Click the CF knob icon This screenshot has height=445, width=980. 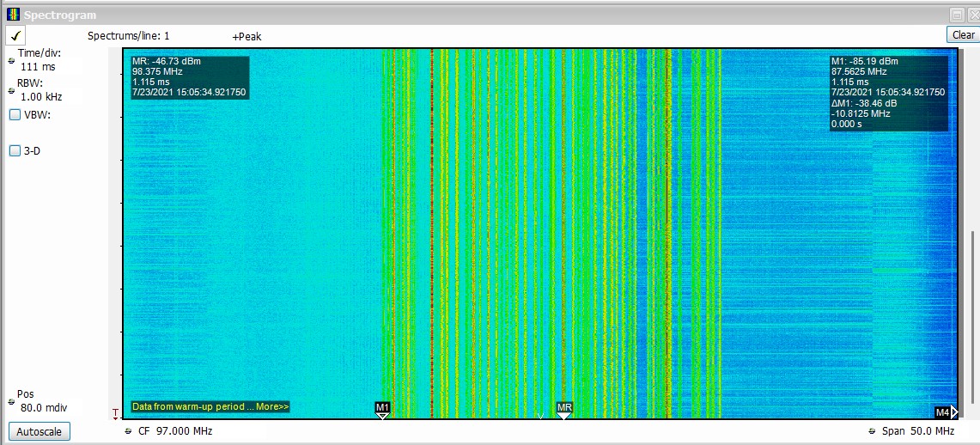(x=128, y=431)
